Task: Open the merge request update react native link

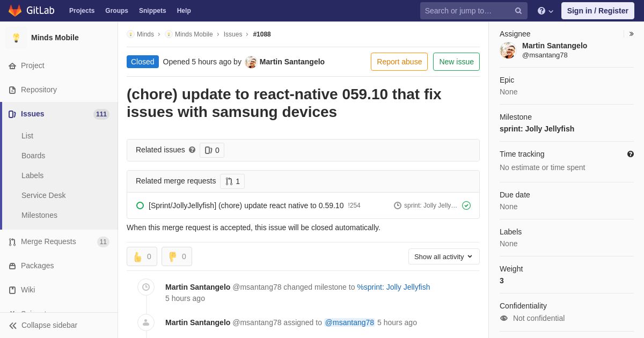Action: 246,205
